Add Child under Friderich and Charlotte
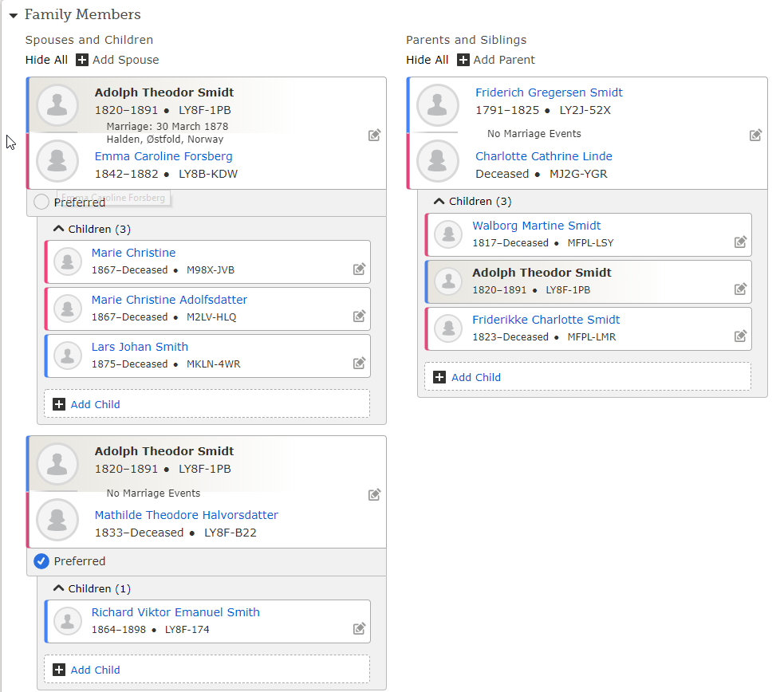 pyautogui.click(x=588, y=377)
